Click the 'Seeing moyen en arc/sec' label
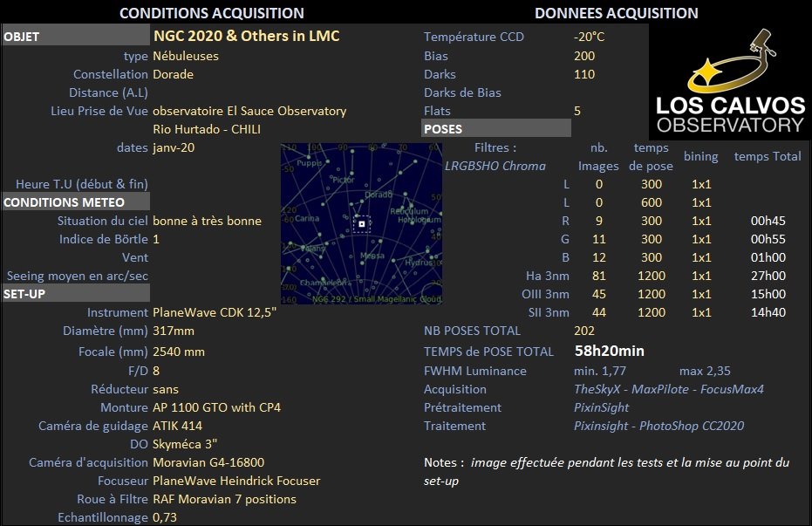812x526 pixels. click(77, 276)
